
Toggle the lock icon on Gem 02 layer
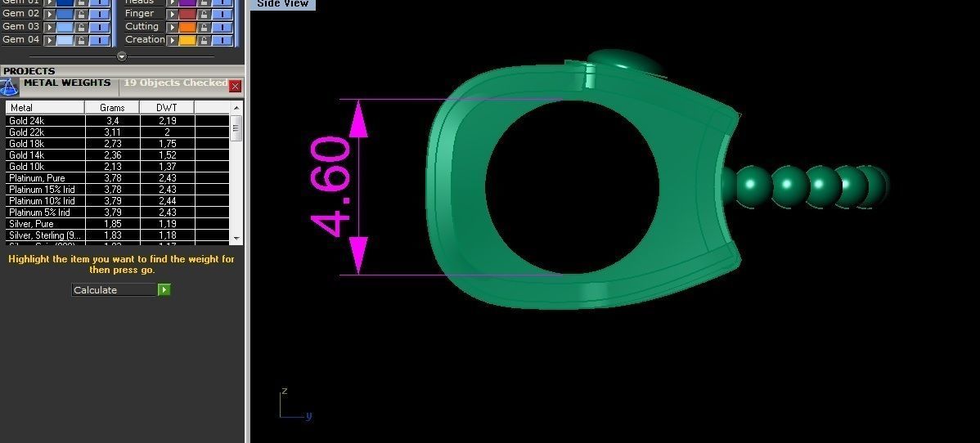81,14
